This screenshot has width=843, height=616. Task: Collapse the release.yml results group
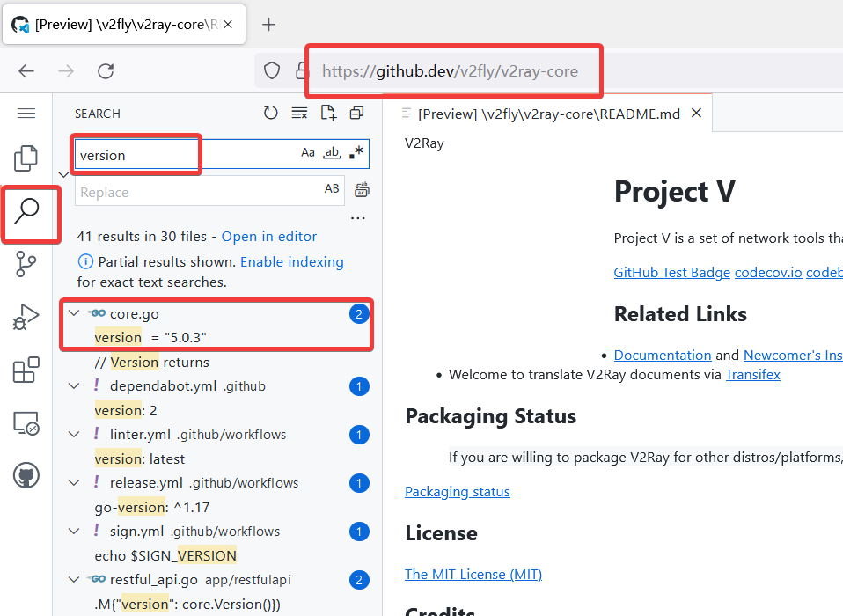(74, 483)
